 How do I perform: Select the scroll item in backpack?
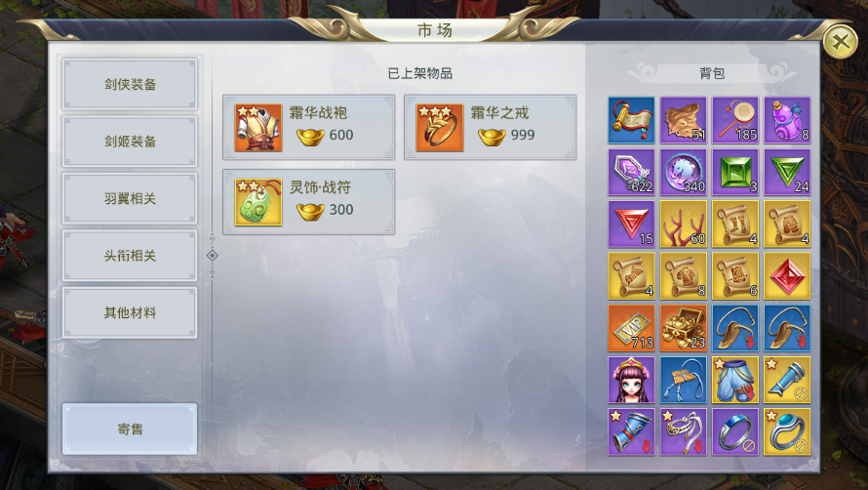pos(631,120)
